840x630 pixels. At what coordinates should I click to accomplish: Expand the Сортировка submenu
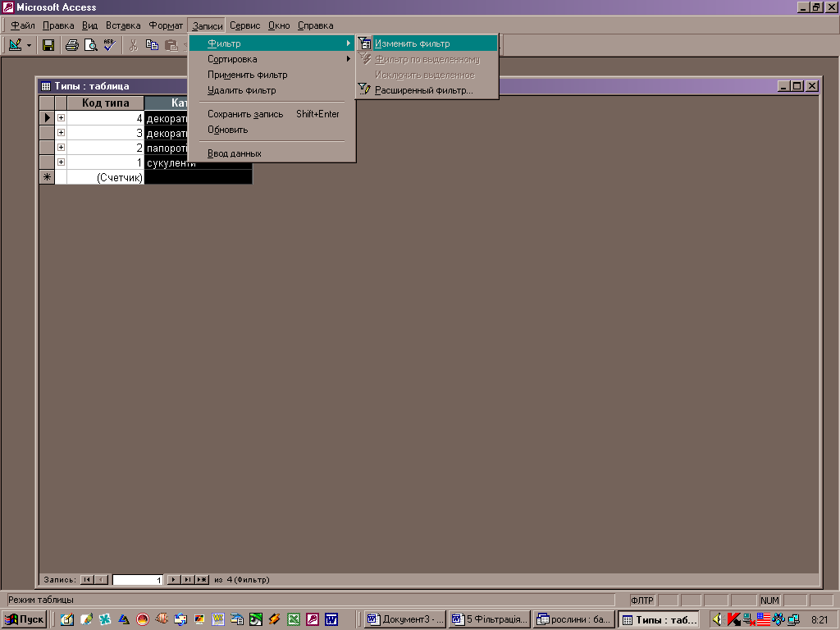click(272, 59)
